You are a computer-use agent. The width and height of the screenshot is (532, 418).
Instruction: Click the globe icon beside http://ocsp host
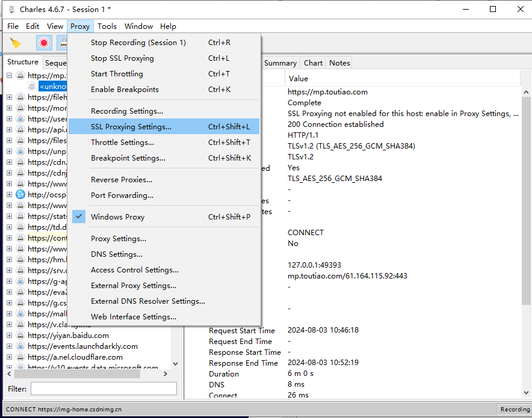point(20,194)
